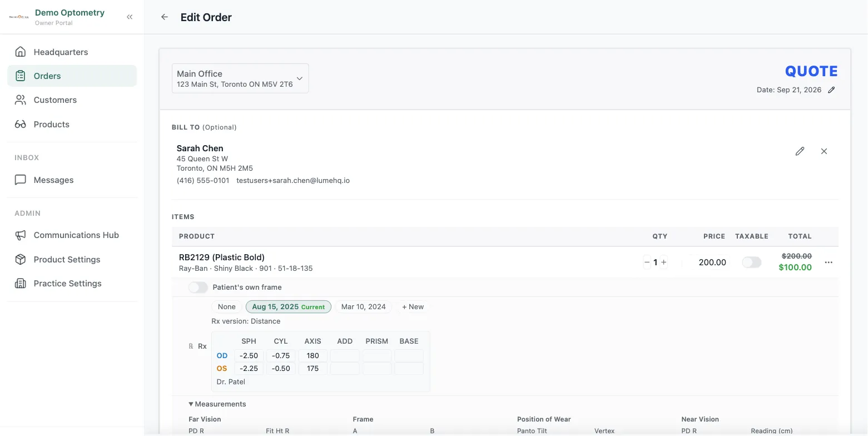
Task: Click the empty OD ADD field
Action: point(345,356)
